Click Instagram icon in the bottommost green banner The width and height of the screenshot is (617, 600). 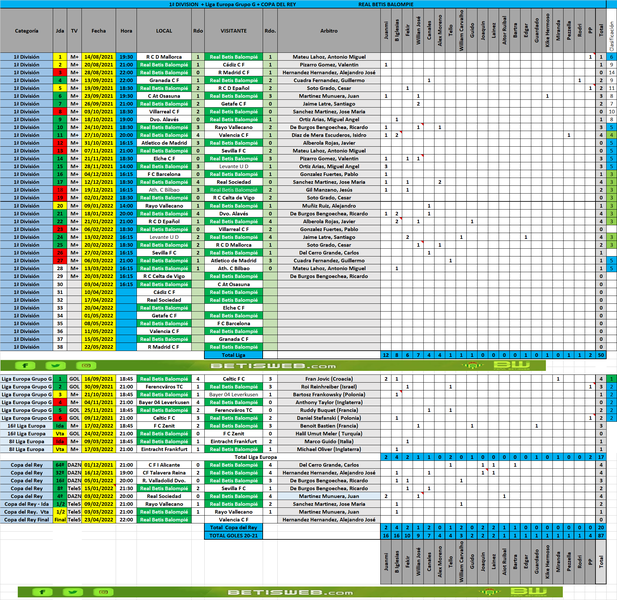click(x=103, y=592)
